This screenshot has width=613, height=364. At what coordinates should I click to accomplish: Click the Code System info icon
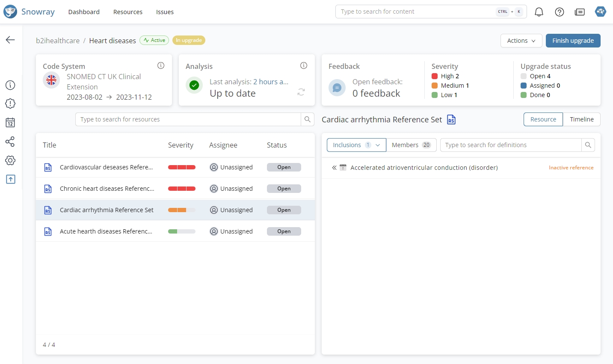click(x=161, y=65)
